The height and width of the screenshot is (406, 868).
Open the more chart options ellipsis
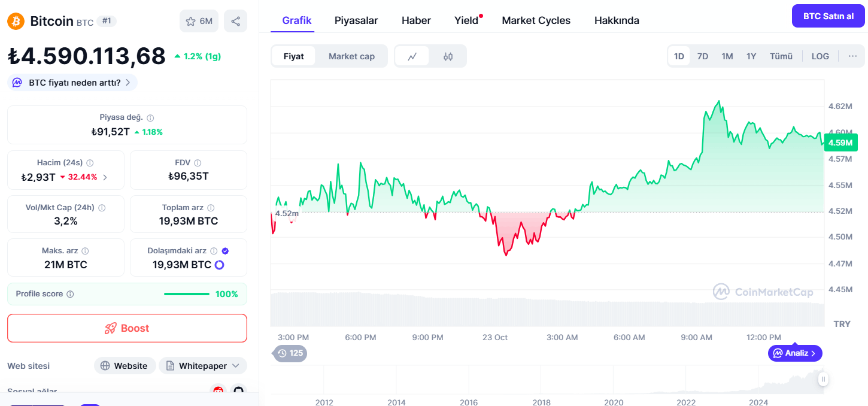click(852, 56)
